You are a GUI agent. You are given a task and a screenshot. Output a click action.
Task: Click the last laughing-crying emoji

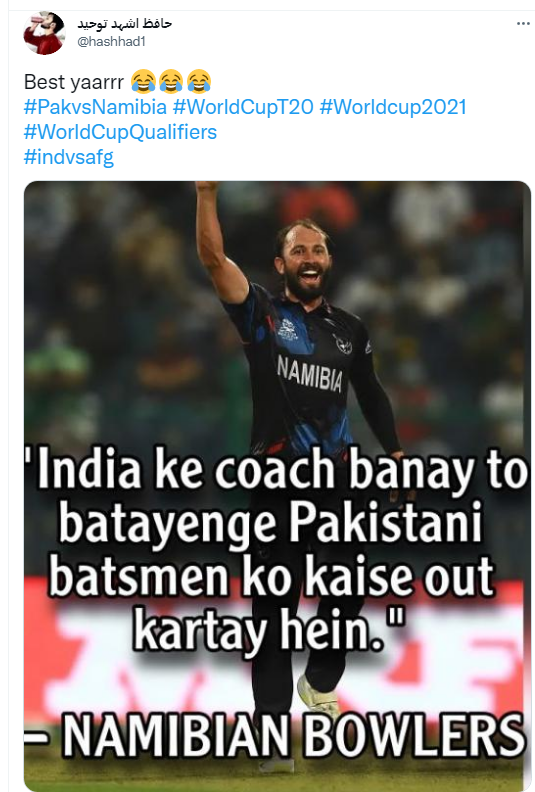point(199,81)
